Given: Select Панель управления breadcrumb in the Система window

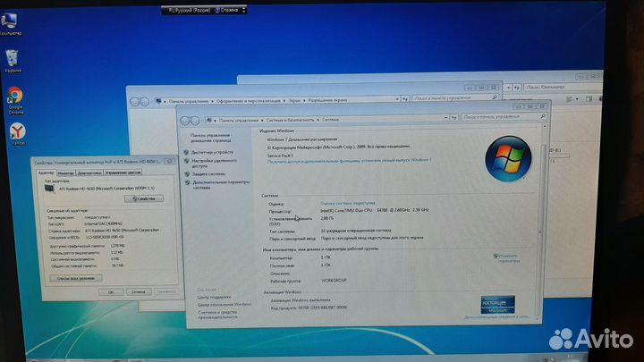Looking at the screenshot, I should [239, 121].
